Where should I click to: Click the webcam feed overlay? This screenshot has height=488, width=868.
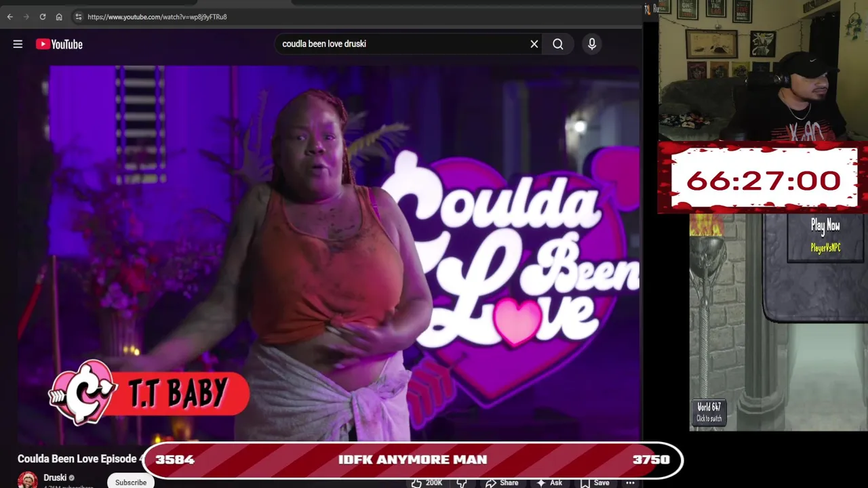pyautogui.click(x=763, y=71)
